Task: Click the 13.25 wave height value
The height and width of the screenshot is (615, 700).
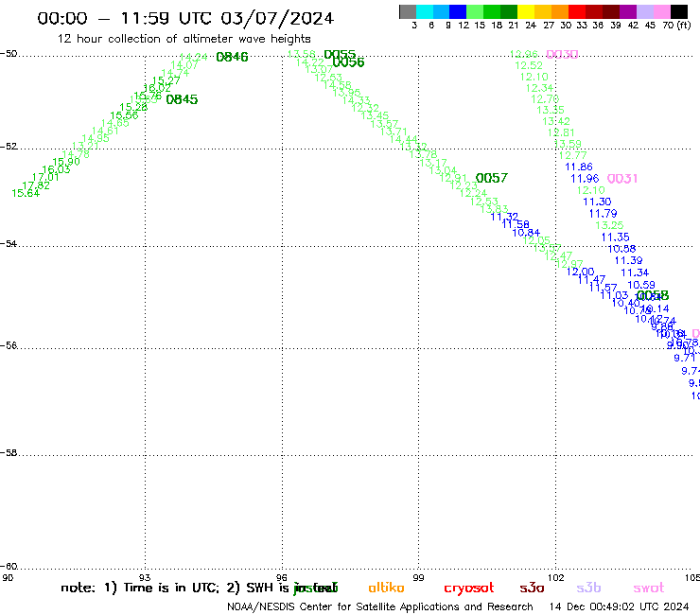Action: coord(609,225)
